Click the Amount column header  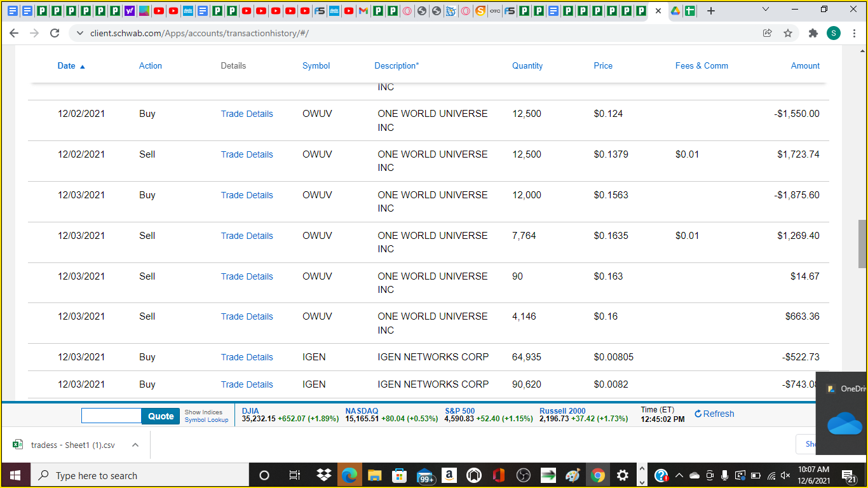(805, 65)
